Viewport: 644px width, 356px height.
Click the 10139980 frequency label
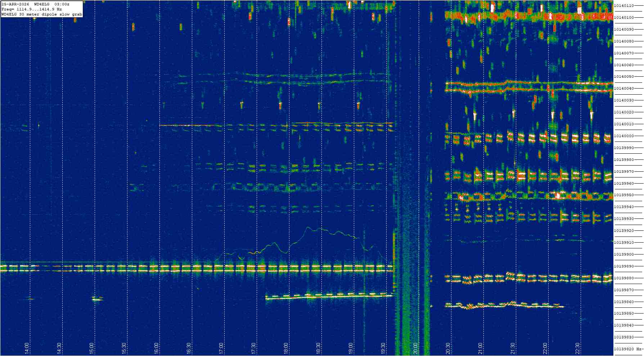pyautogui.click(x=624, y=160)
